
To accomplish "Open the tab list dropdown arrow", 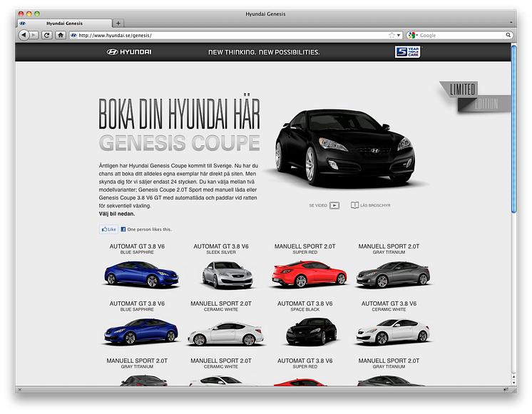I will (511, 22).
